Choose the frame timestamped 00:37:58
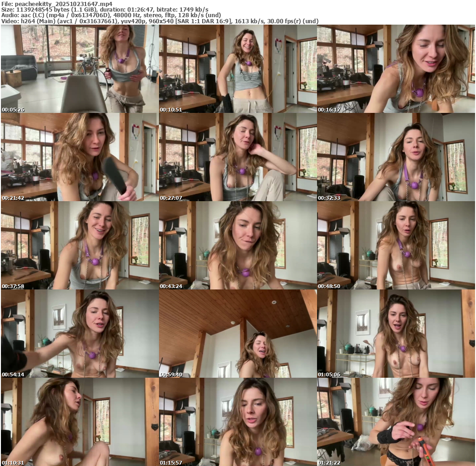Image resolution: width=476 pixels, height=466 pixels. coord(79,245)
